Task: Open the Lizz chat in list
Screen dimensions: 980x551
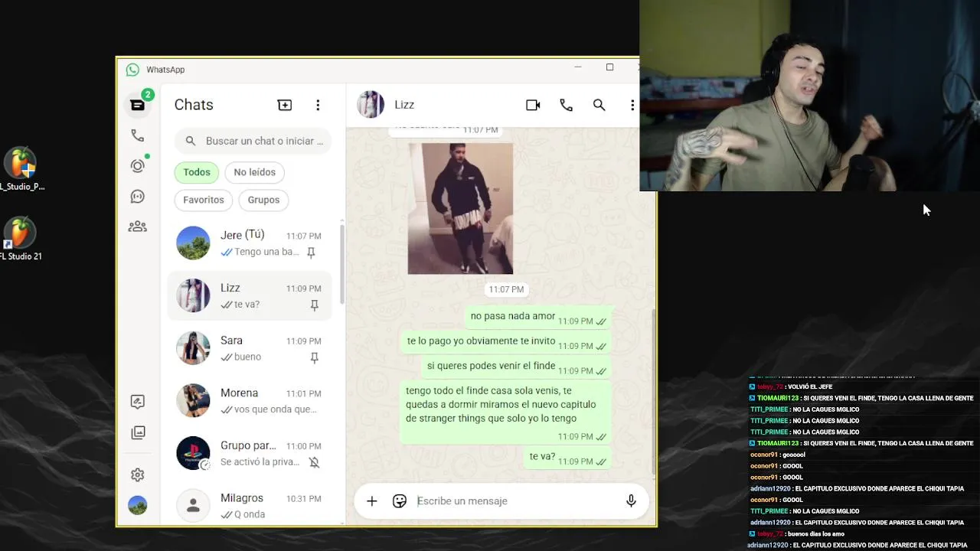Action: click(250, 296)
